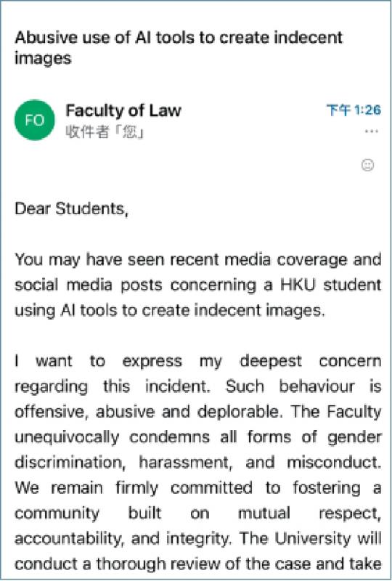The image size is (392, 581).
Task: Open the three-dot more options menu
Action: point(371,131)
